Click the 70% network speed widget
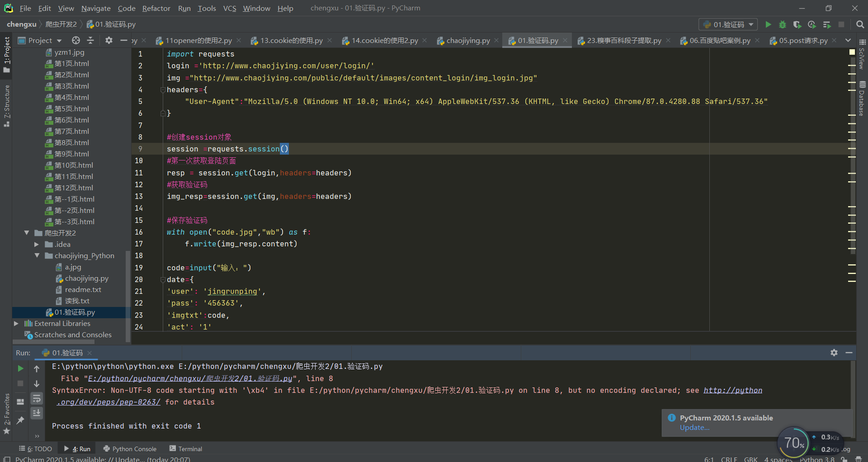This screenshot has height=462, width=868. 793,443
